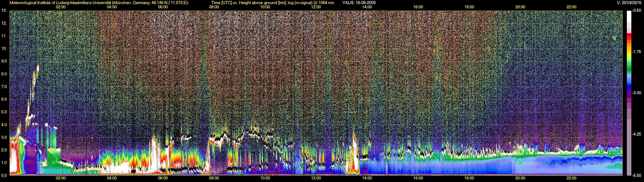Click the 'V: 2010/03/16' version label

pyautogui.click(x=629, y=3)
